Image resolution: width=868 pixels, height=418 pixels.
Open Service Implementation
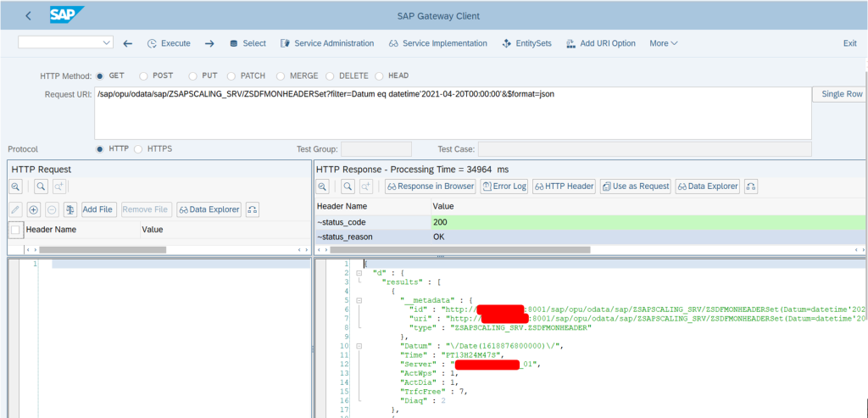438,43
